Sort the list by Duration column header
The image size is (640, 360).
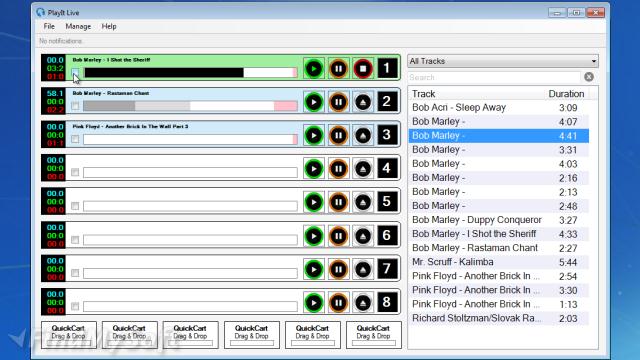[x=567, y=94]
